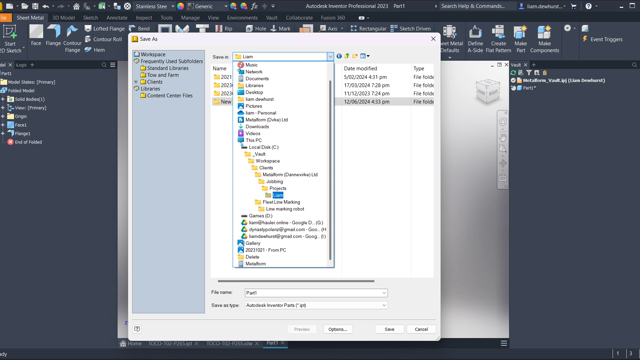Image resolution: width=640 pixels, height=360 pixels.
Task: Expand the Clients subfolder in Save As sidebar
Action: [x=136, y=82]
